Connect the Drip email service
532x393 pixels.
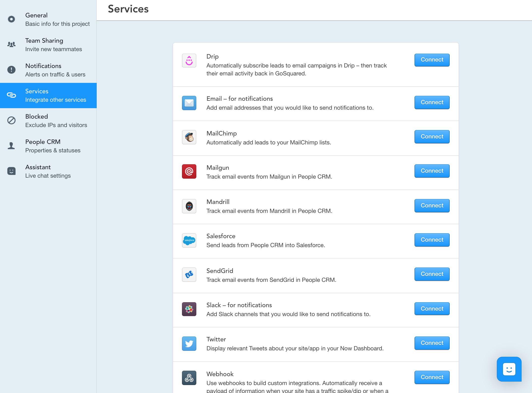click(432, 60)
